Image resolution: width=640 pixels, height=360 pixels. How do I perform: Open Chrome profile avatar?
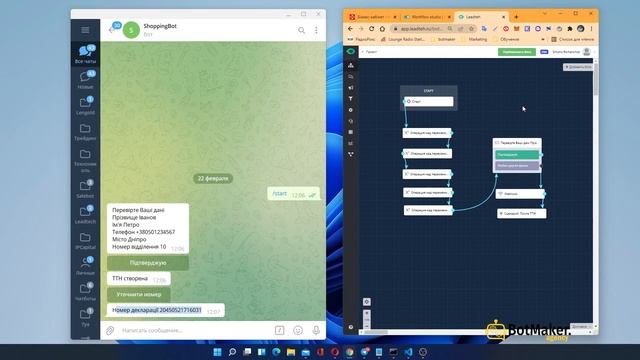pos(580,29)
